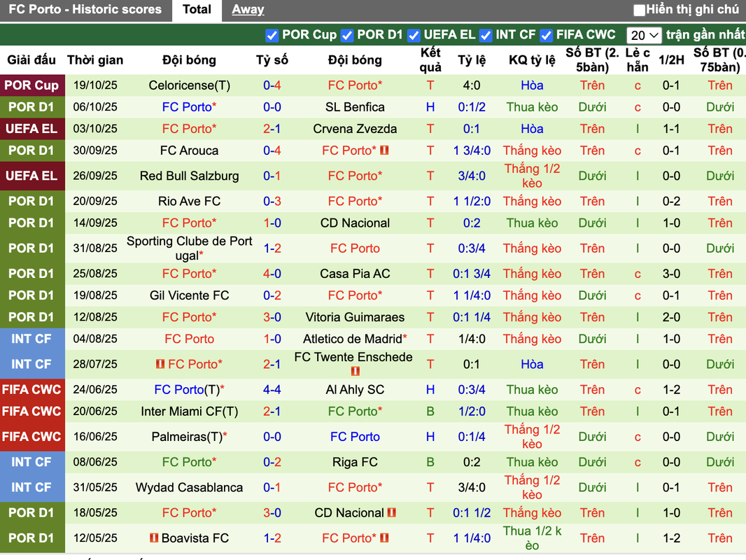Open Celoricense(T) team link
This screenshot has height=560, width=746.
click(190, 85)
